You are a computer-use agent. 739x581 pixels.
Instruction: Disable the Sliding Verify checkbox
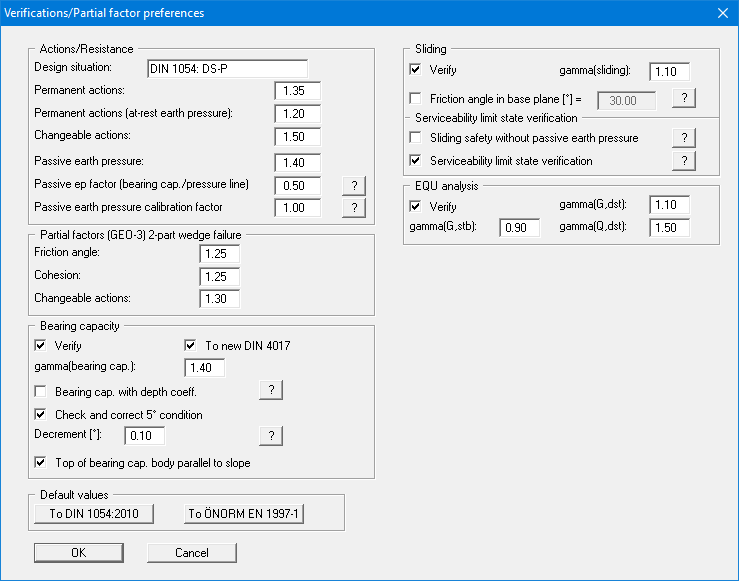coord(416,71)
